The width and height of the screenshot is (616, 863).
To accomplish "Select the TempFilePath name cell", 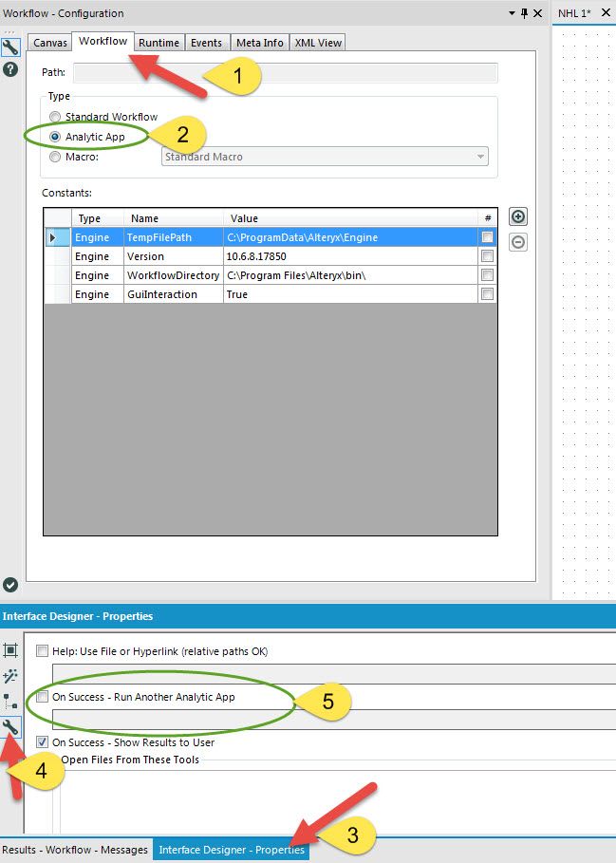I will pos(174,237).
